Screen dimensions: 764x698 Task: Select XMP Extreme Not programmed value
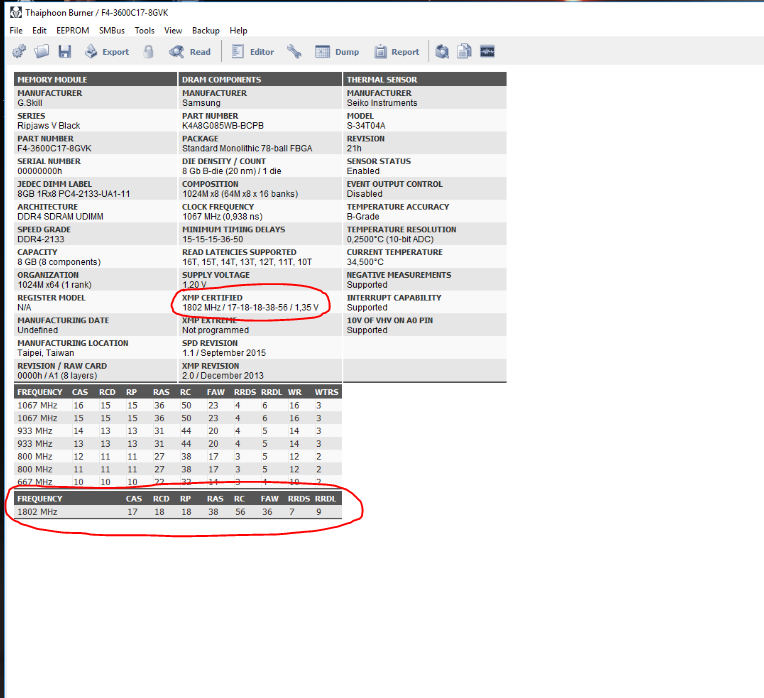click(x=215, y=330)
